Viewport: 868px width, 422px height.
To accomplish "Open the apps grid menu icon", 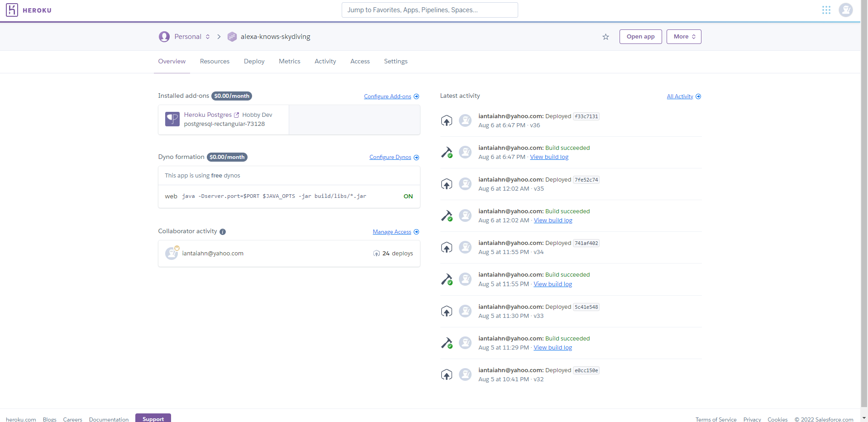I will [x=826, y=10].
